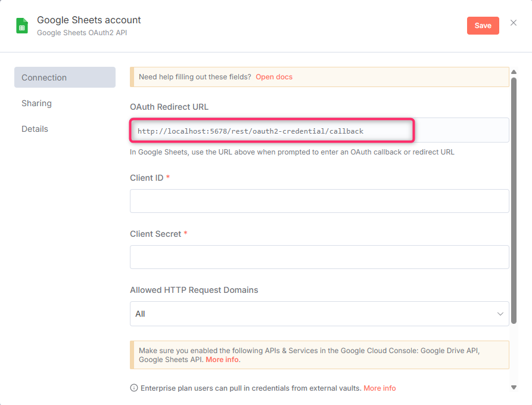
Task: Click the 'Google Sheets OAuth2 API' subtitle
Action: click(82, 33)
